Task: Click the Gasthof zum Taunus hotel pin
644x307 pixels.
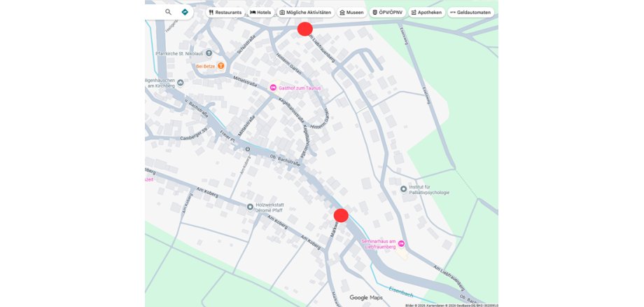Action: [x=273, y=88]
